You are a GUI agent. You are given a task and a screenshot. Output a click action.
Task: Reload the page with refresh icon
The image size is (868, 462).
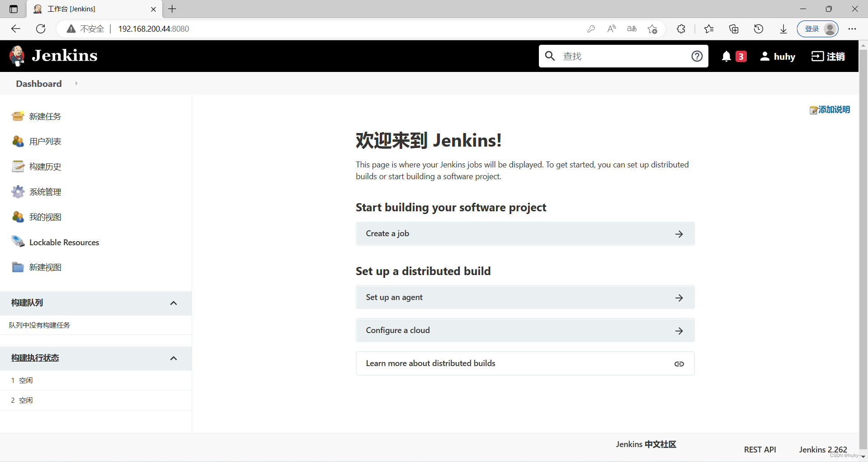click(41, 29)
